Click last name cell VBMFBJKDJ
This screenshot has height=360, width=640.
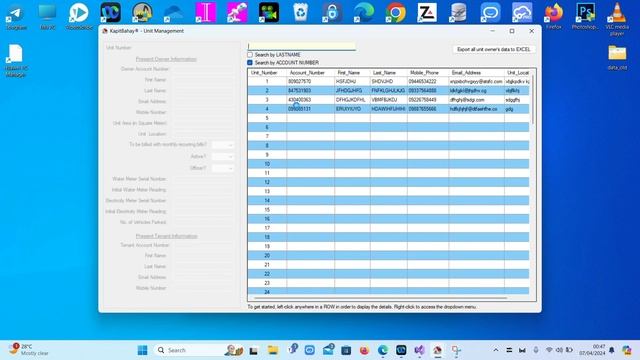(389, 100)
